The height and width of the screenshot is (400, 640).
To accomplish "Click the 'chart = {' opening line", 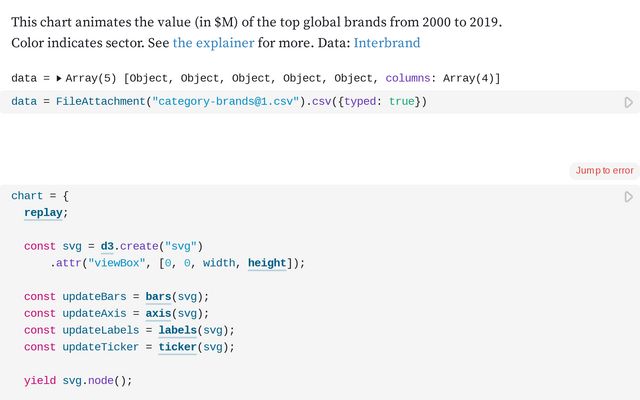I will (x=40, y=195).
